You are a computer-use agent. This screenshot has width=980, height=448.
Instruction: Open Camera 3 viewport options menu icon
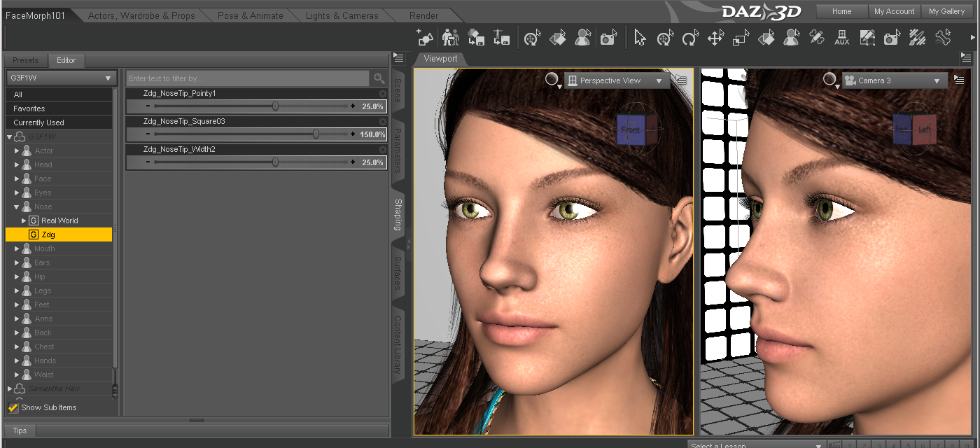point(960,80)
